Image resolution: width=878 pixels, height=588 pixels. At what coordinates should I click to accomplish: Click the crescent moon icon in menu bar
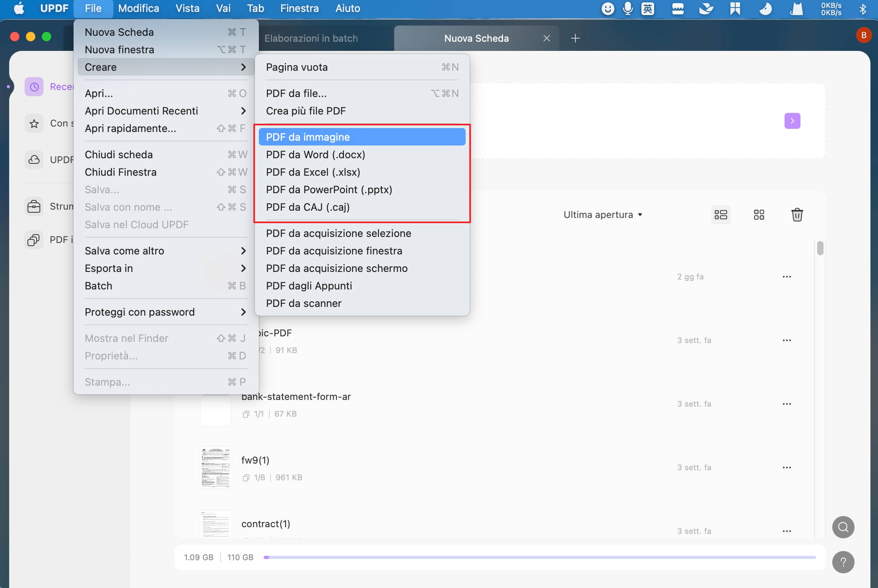[765, 8]
